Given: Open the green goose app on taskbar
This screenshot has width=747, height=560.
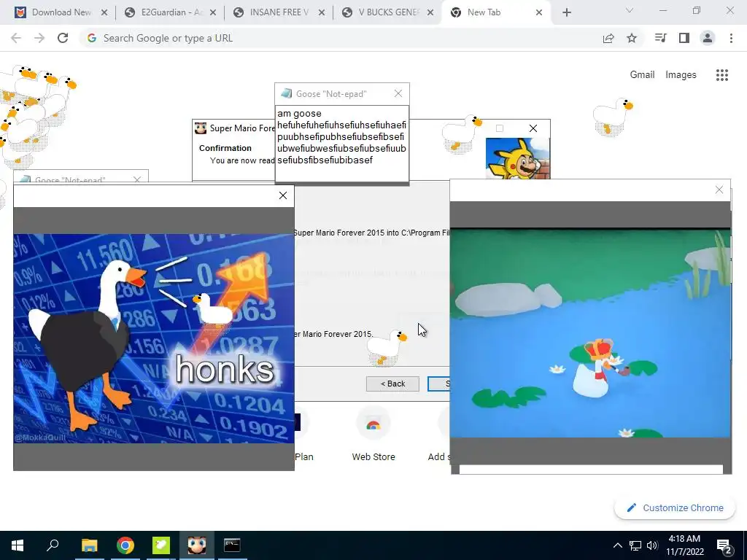Looking at the screenshot, I should coord(161,545).
